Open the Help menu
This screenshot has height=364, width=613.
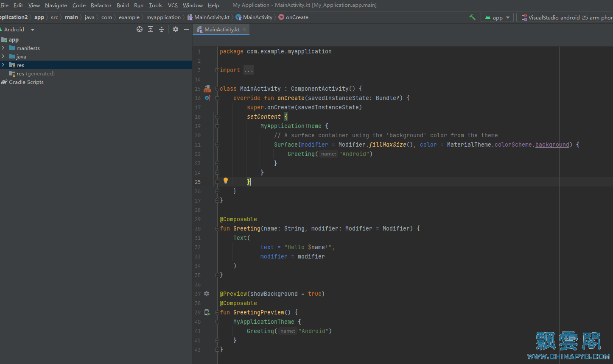pos(213,5)
